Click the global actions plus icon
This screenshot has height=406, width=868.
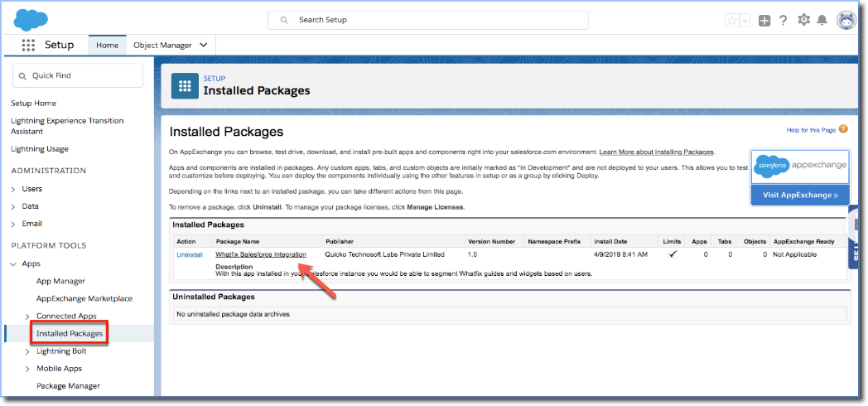(764, 21)
